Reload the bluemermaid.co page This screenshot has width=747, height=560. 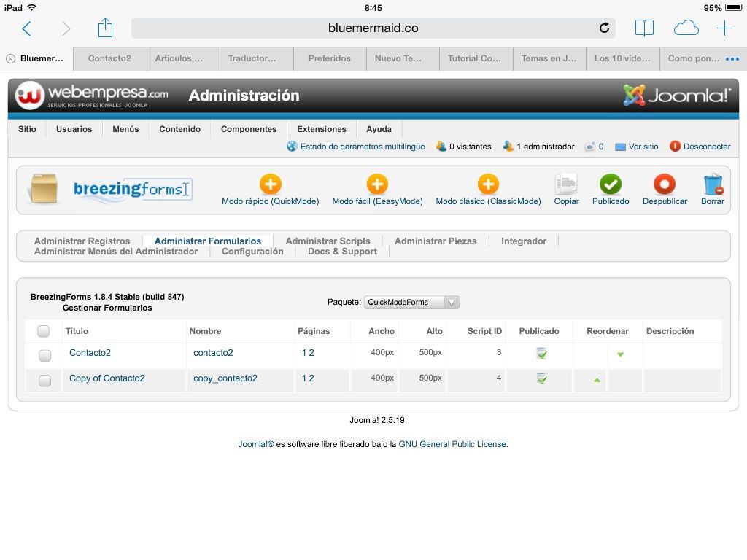click(604, 28)
